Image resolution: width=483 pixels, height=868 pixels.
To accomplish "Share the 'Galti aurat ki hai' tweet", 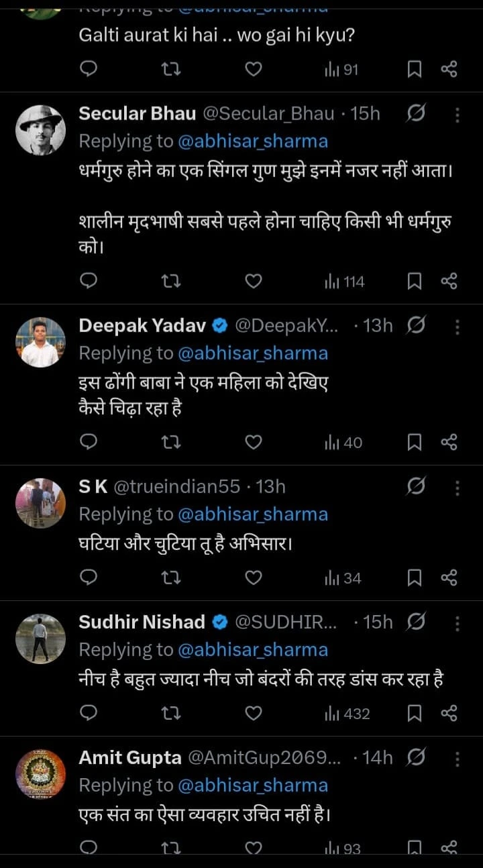I will [449, 69].
